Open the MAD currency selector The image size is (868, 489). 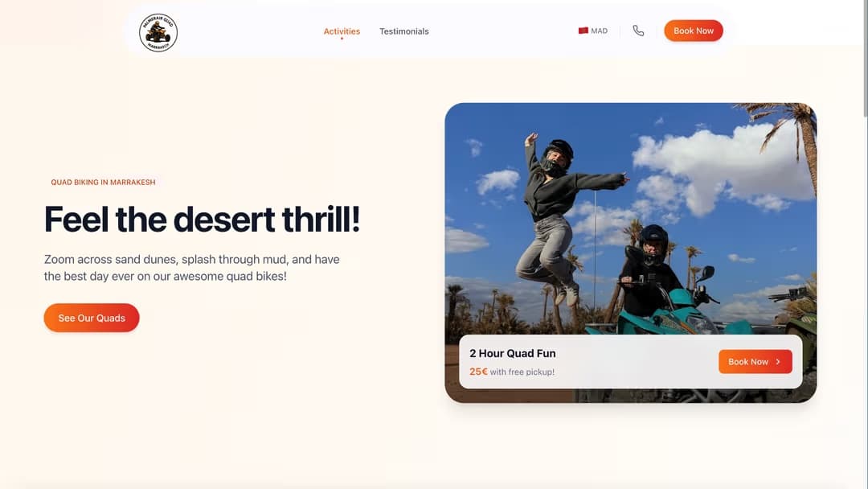(x=594, y=31)
